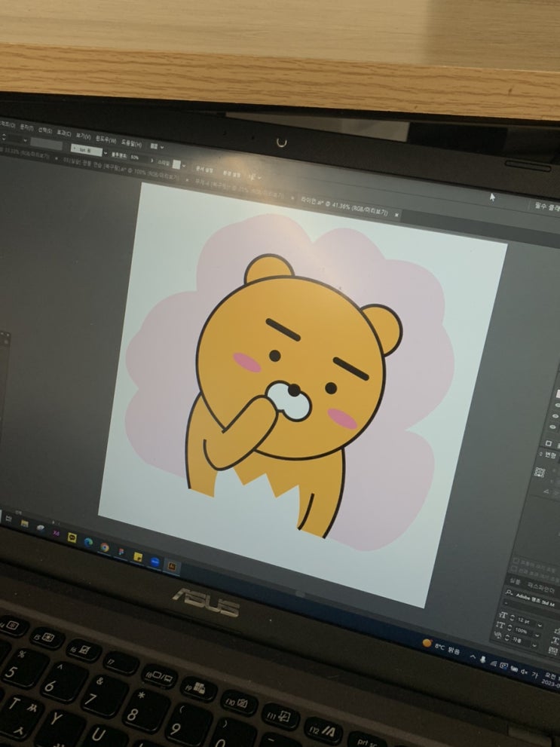This screenshot has width=560, height=747.
Task: Click the vertical scale IT icon
Action: [x=500, y=625]
